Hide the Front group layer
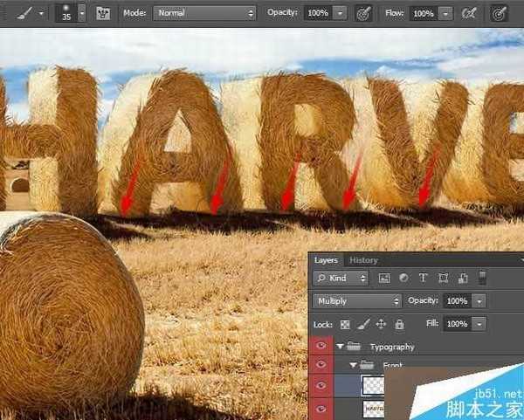The height and width of the screenshot is (420, 524). click(320, 366)
